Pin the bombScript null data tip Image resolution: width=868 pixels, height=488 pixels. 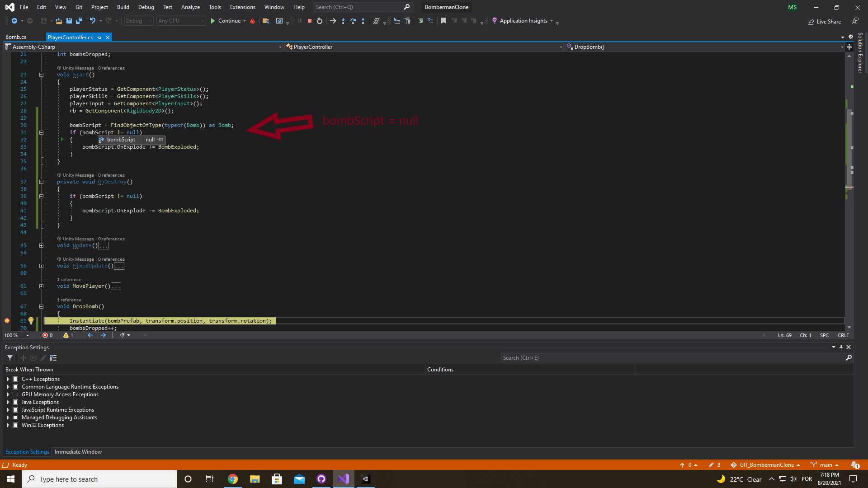point(160,140)
